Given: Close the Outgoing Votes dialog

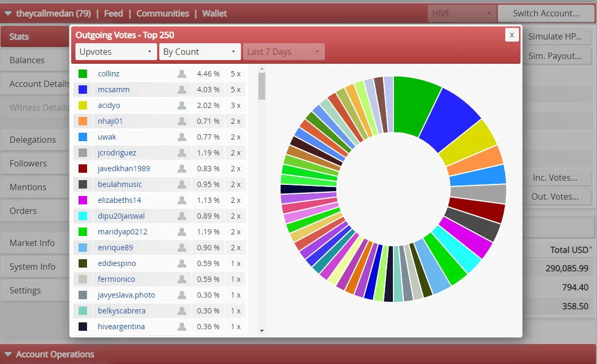Looking at the screenshot, I should pyautogui.click(x=512, y=35).
